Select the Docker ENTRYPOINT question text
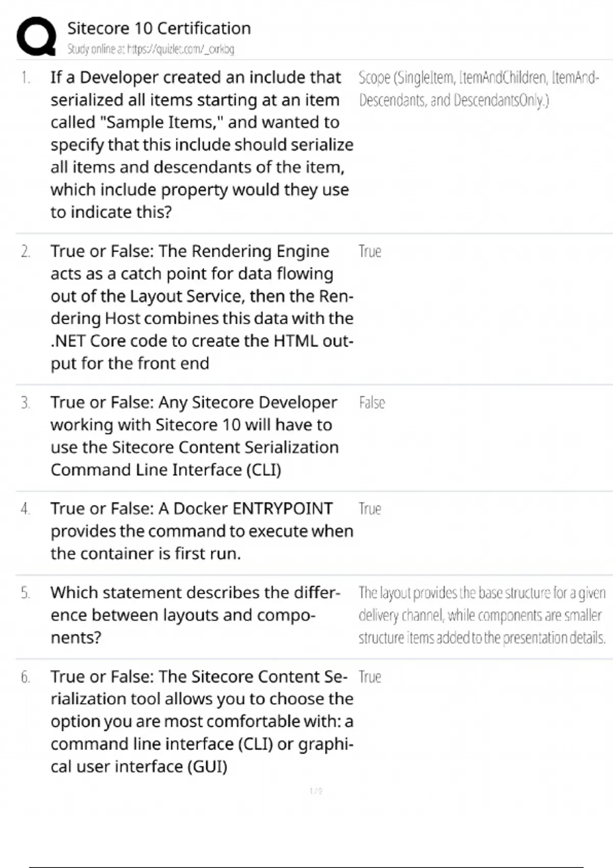Viewport: 613px width, 868px height. (x=201, y=531)
